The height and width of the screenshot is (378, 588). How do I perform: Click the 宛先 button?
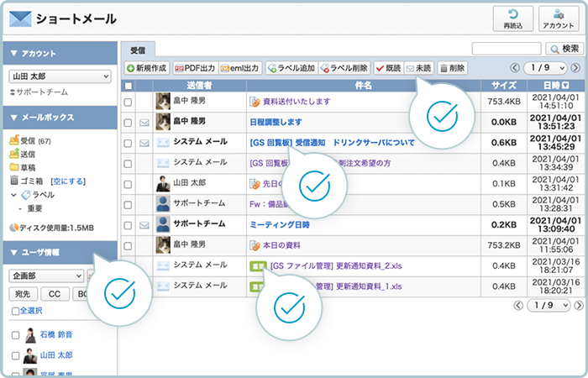(x=24, y=294)
